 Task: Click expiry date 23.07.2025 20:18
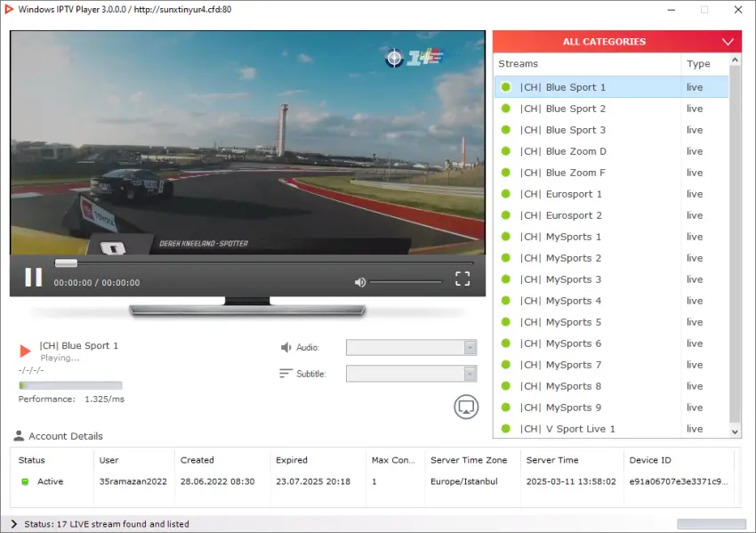pyautogui.click(x=313, y=481)
